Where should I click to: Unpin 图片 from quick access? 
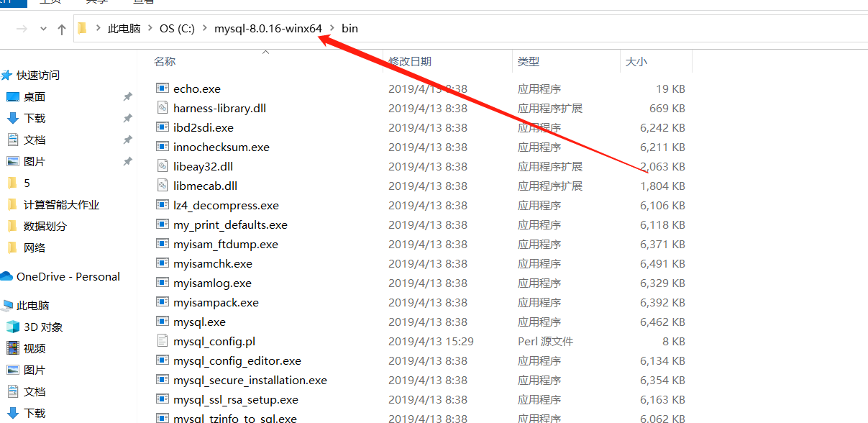[128, 161]
